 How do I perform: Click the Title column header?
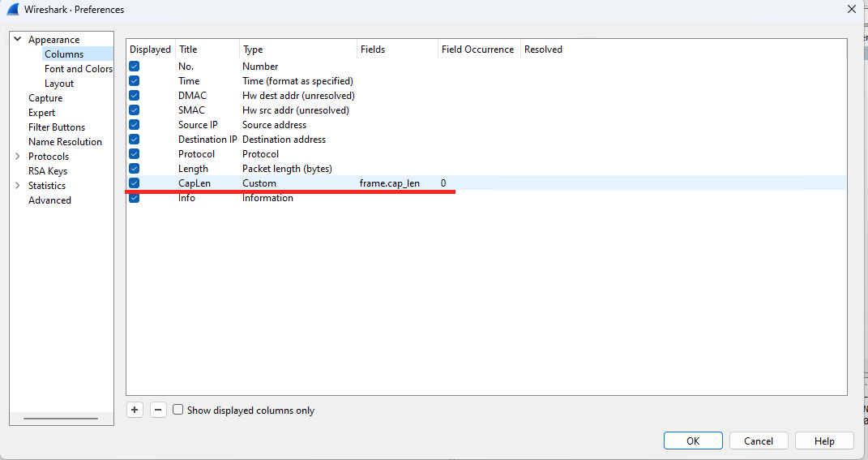(207, 49)
